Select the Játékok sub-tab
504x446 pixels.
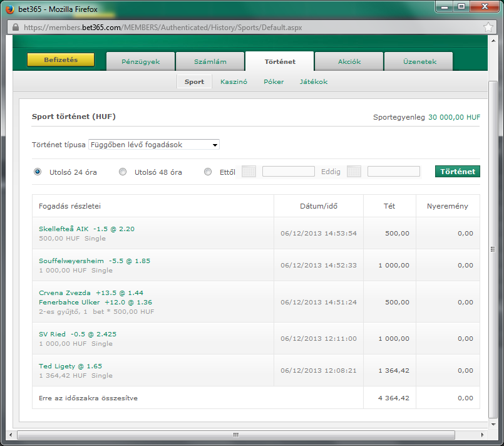[x=314, y=81]
